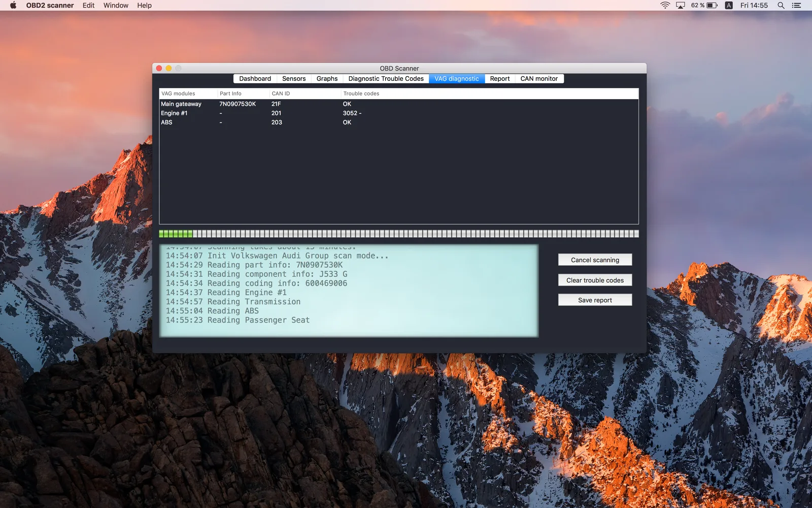Click CAN ID 203 cell

tap(277, 122)
